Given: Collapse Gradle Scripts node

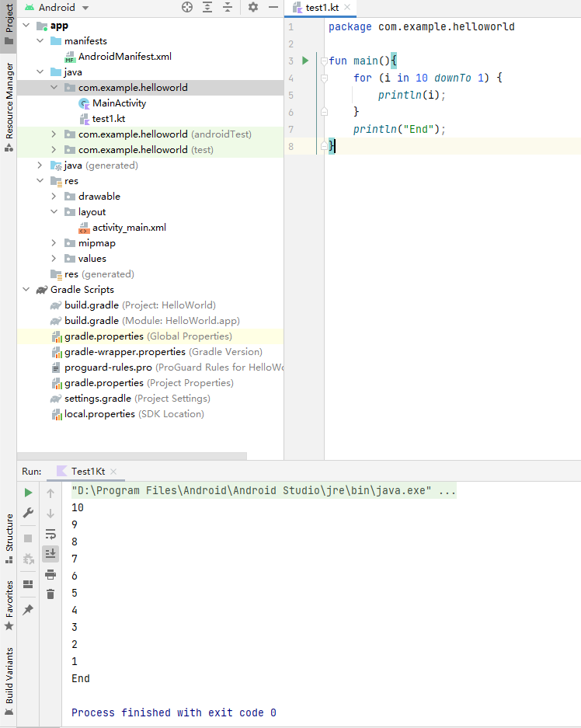Looking at the screenshot, I should click(26, 290).
